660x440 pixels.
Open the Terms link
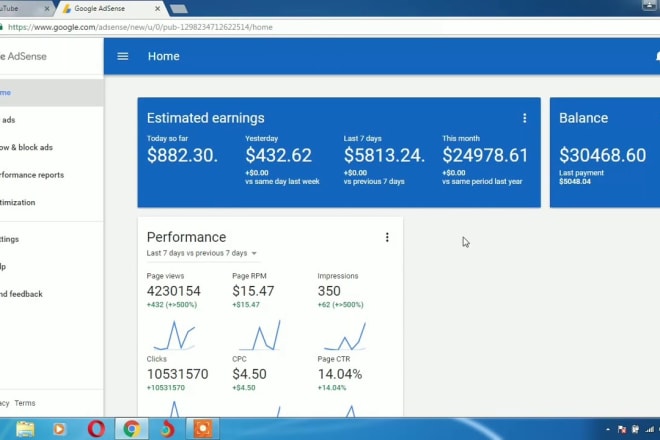[x=25, y=403]
